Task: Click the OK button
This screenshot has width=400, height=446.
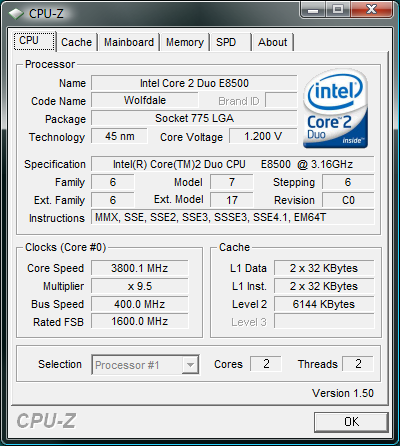Action: tap(351, 422)
